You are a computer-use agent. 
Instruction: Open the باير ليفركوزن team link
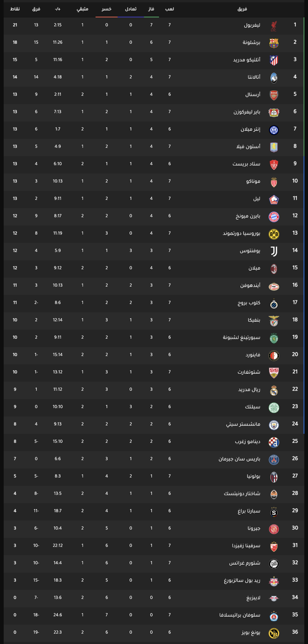click(247, 112)
